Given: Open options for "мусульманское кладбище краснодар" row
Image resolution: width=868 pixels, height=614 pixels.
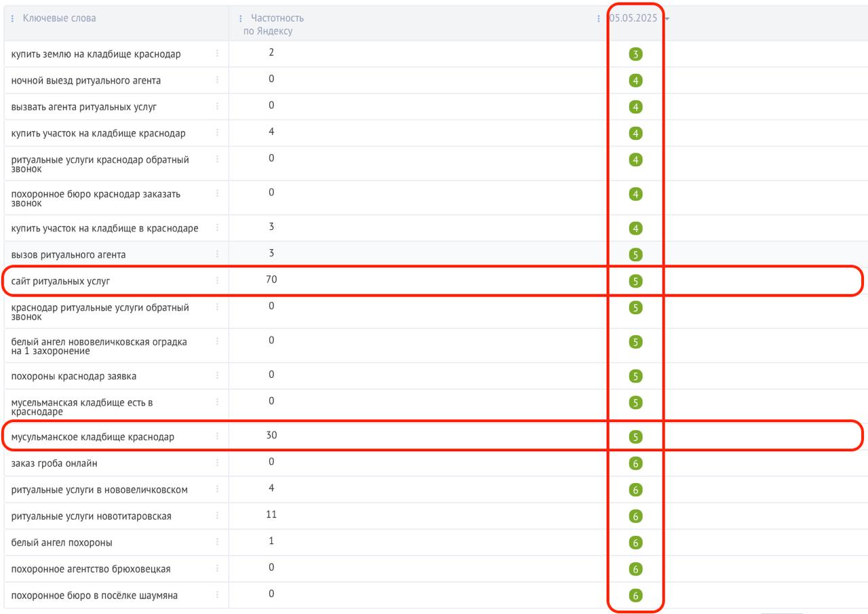Looking at the screenshot, I should pos(217,436).
